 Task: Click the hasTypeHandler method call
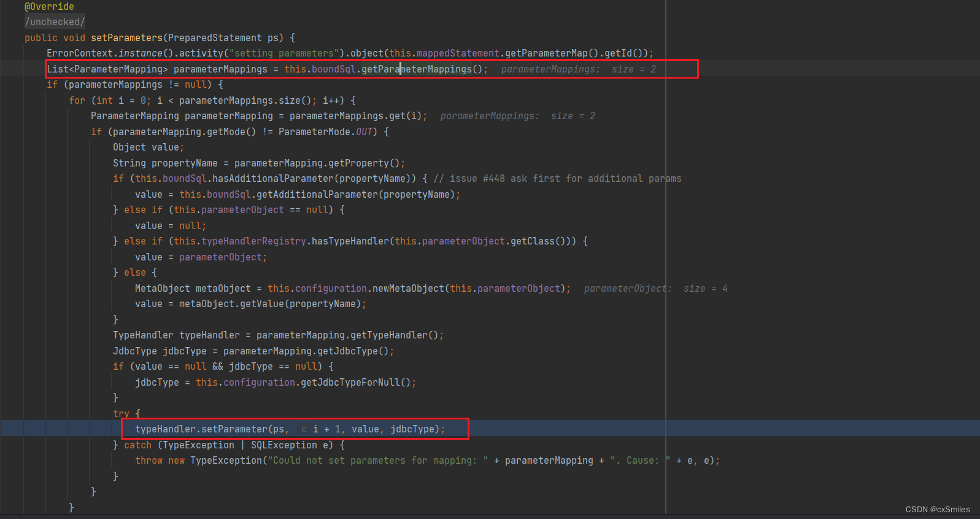[x=350, y=241]
